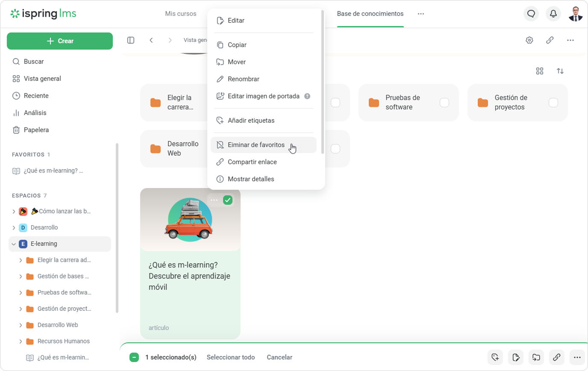Open the settings gear icon
The height and width of the screenshot is (371, 588).
[529, 40]
